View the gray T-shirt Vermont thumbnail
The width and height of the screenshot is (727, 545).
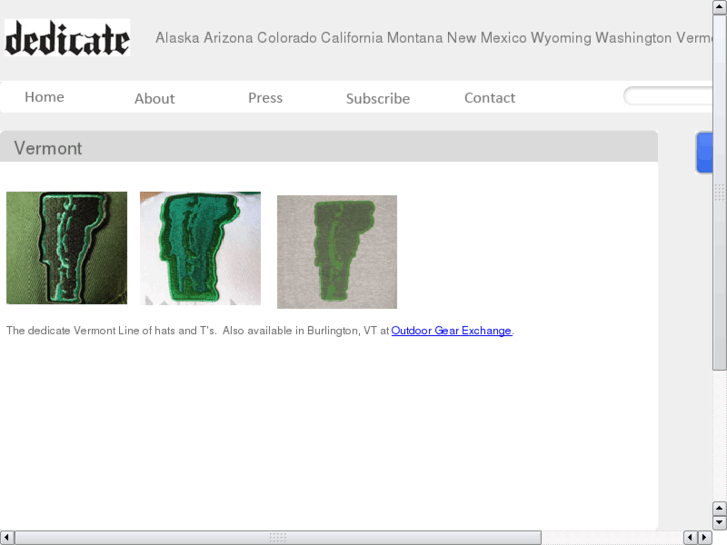pos(337,252)
